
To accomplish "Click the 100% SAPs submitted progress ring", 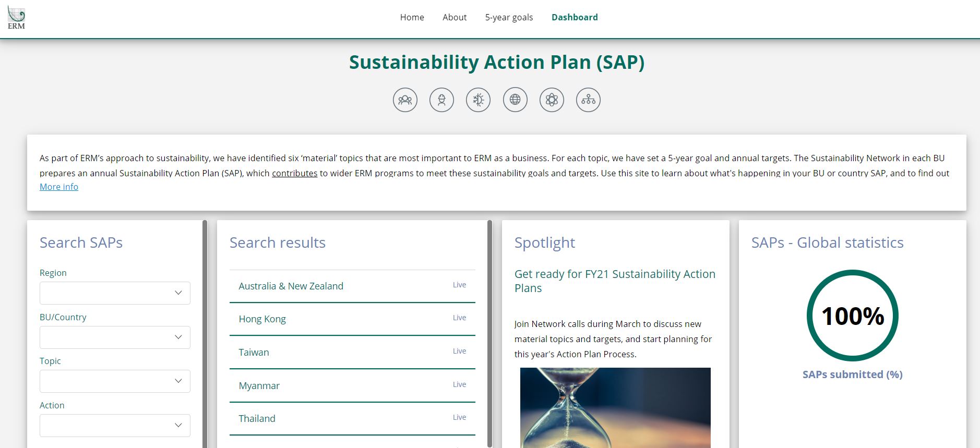I will (x=852, y=316).
